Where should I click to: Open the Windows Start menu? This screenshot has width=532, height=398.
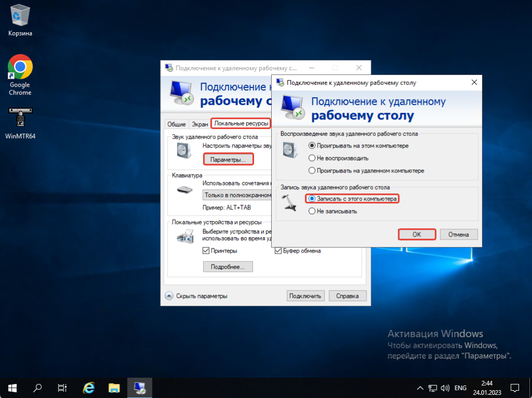click(x=12, y=388)
